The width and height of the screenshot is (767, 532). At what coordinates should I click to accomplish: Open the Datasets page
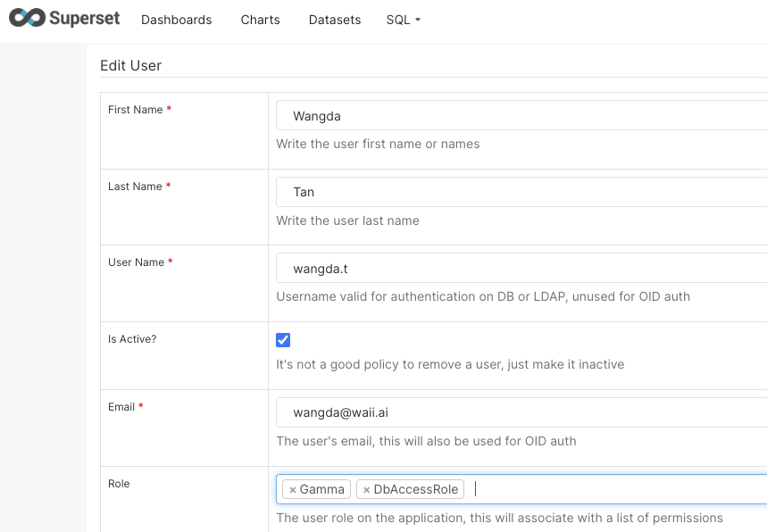334,19
